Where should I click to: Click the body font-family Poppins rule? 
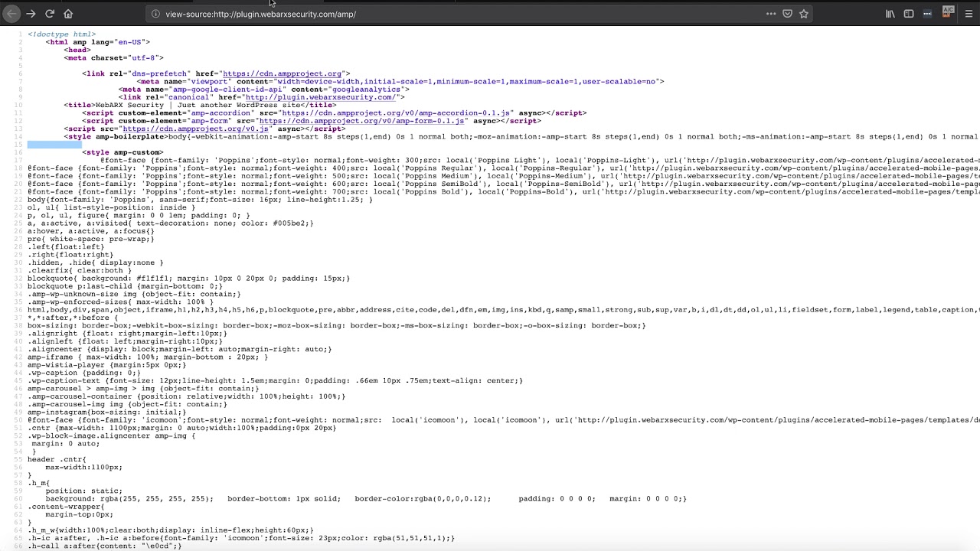click(x=200, y=200)
